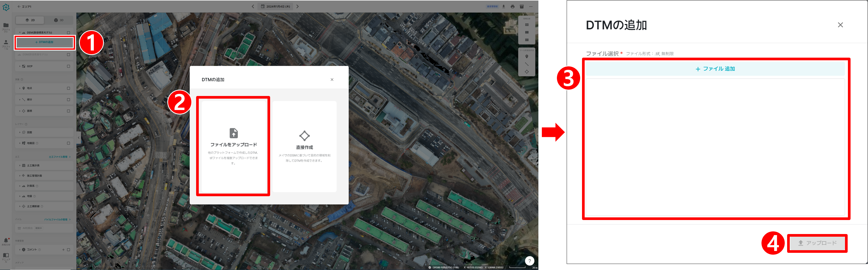Select the two-pane split comparison icon
Image resolution: width=868 pixels, height=270 pixels.
point(527,32)
